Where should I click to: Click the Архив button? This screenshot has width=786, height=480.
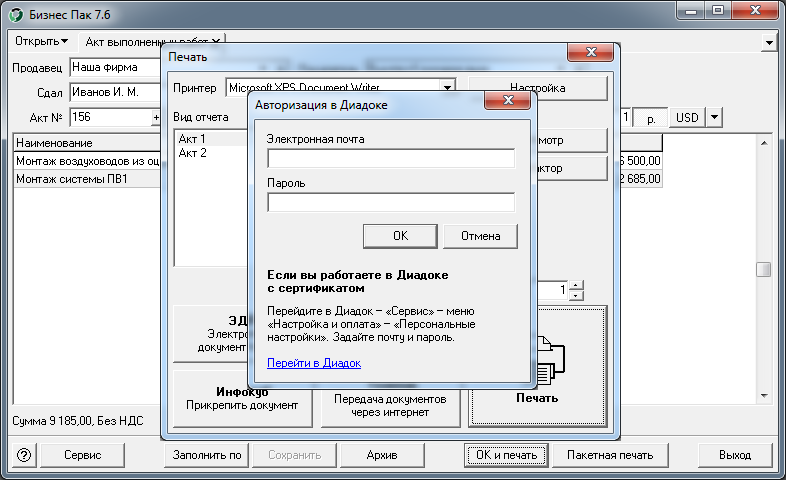(x=382, y=455)
